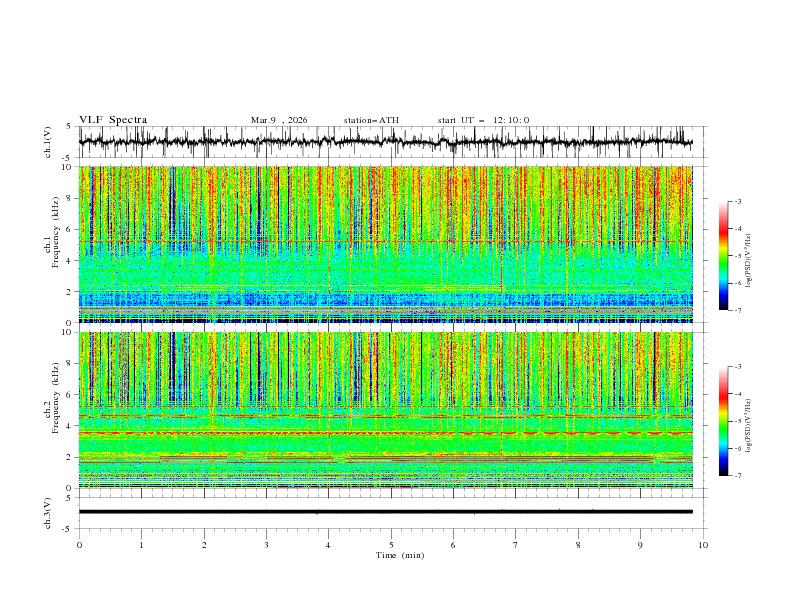Click the "ch.1(V)" axis label
Viewport: 792px width, 612px height.
[x=48, y=142]
